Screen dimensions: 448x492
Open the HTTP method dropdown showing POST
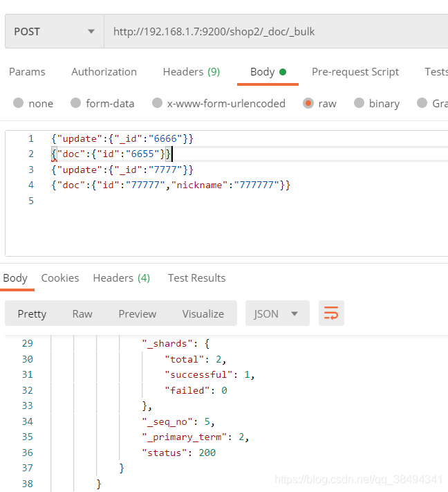(x=54, y=32)
